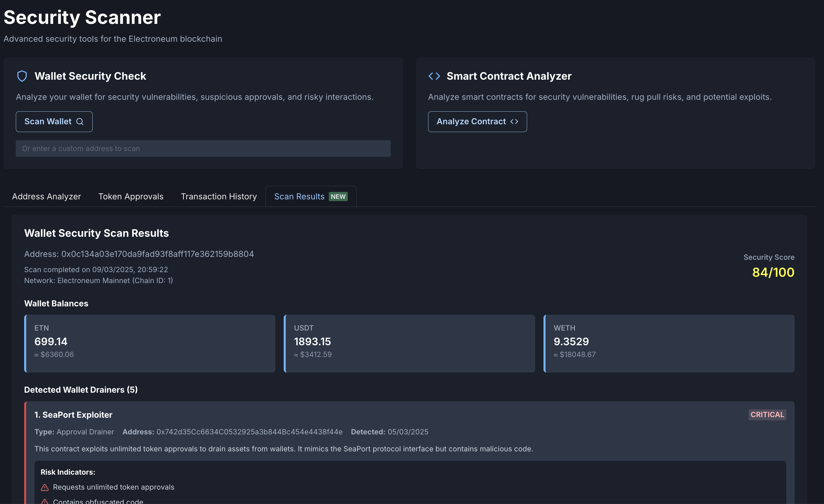Image resolution: width=824 pixels, height=504 pixels.
Task: Click the NEW badge on Scan Results
Action: tap(338, 197)
